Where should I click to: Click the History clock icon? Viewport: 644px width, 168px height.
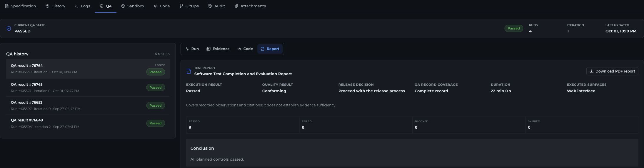tap(47, 6)
